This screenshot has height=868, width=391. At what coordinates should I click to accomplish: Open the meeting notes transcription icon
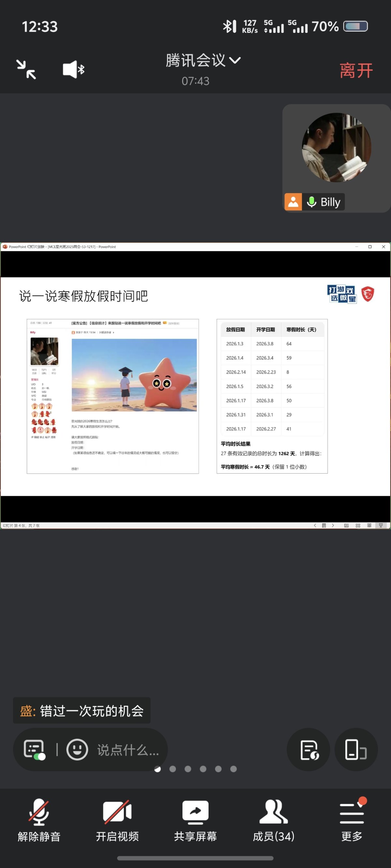[309, 750]
